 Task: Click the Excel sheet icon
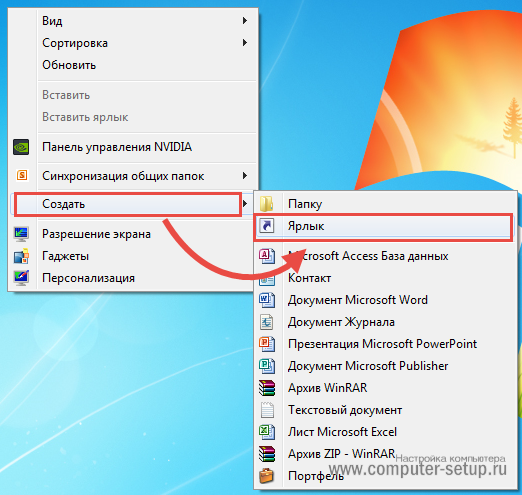[x=267, y=432]
